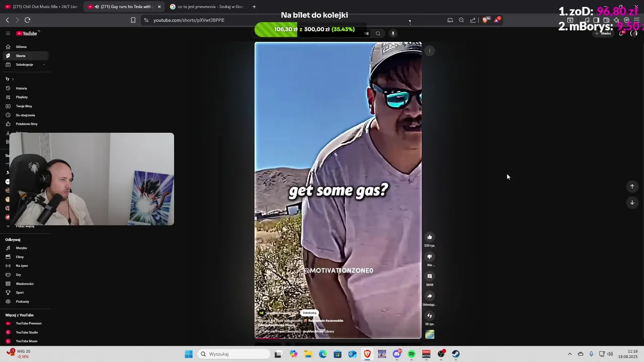This screenshot has height=362, width=644.
Task: Close the Guy runs his Tesla tab
Action: coord(159,7)
